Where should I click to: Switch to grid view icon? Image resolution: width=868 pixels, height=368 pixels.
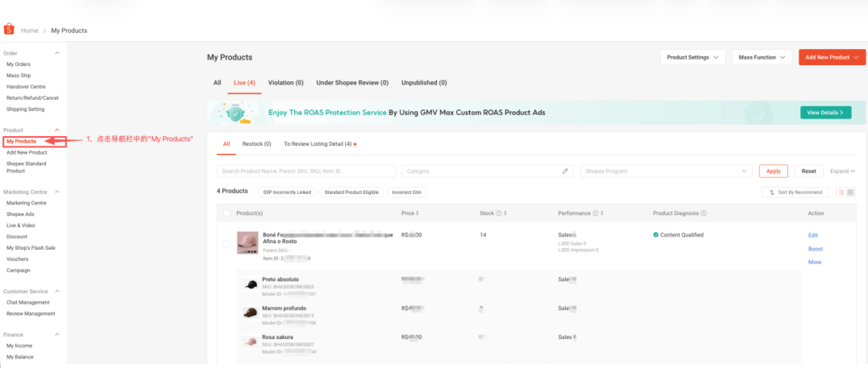(850, 192)
